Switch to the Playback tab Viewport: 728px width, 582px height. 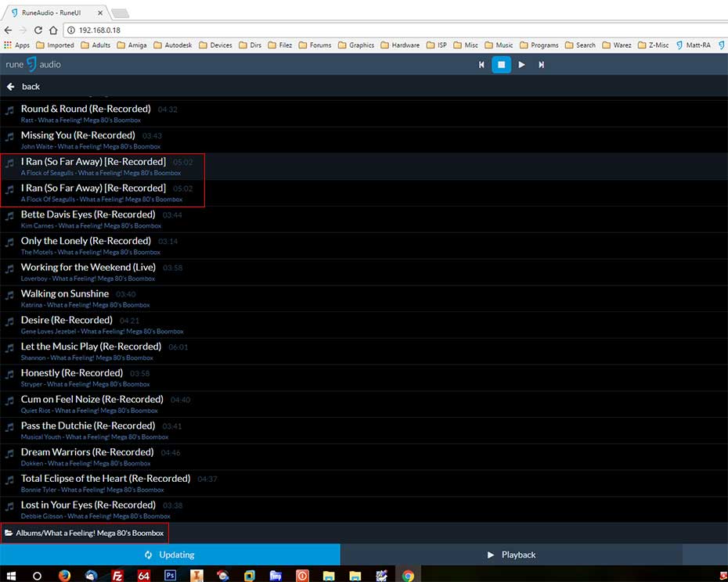coord(511,555)
